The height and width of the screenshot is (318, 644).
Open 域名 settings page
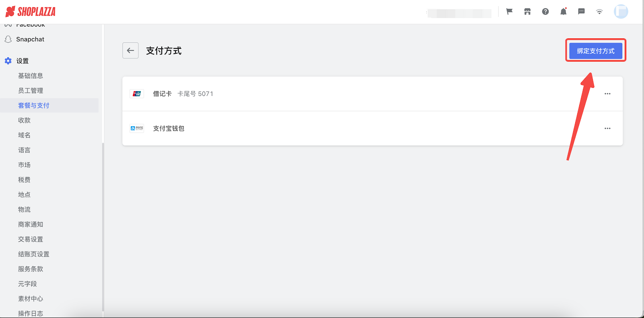pyautogui.click(x=24, y=135)
